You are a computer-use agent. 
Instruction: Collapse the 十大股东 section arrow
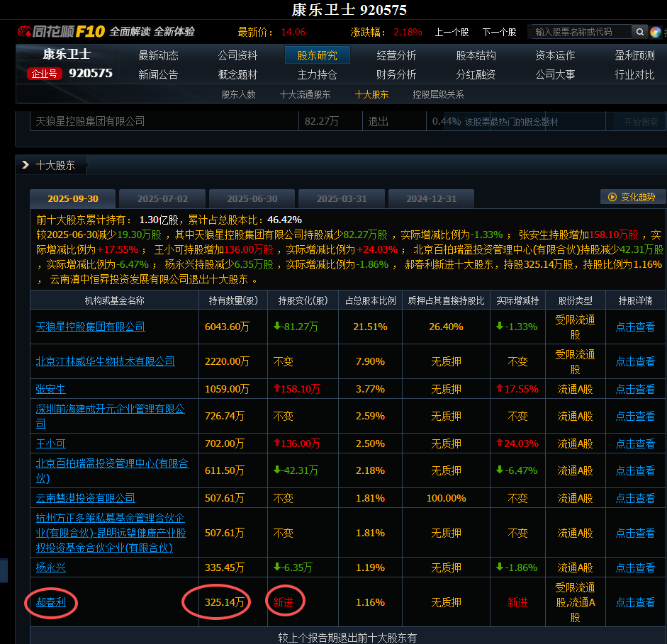tap(26, 165)
